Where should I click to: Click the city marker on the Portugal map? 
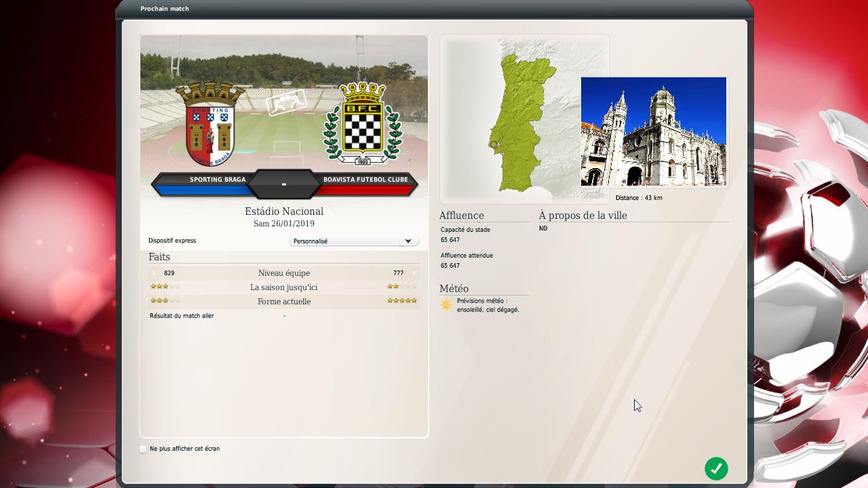tap(494, 144)
